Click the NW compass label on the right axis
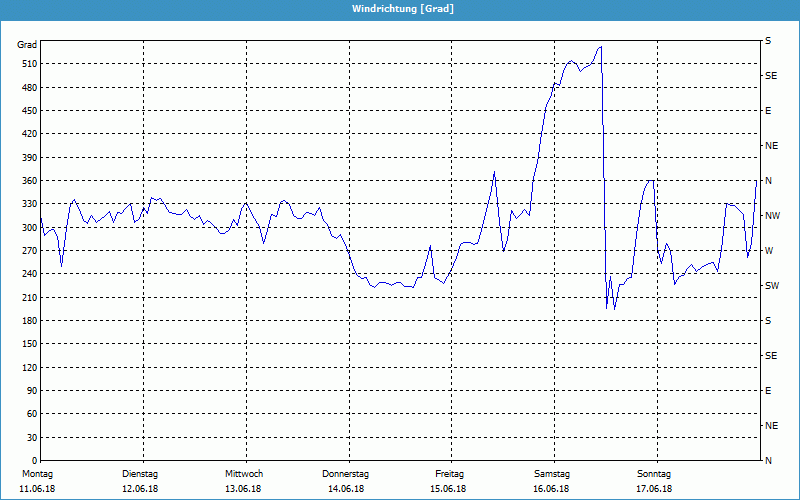 click(771, 215)
